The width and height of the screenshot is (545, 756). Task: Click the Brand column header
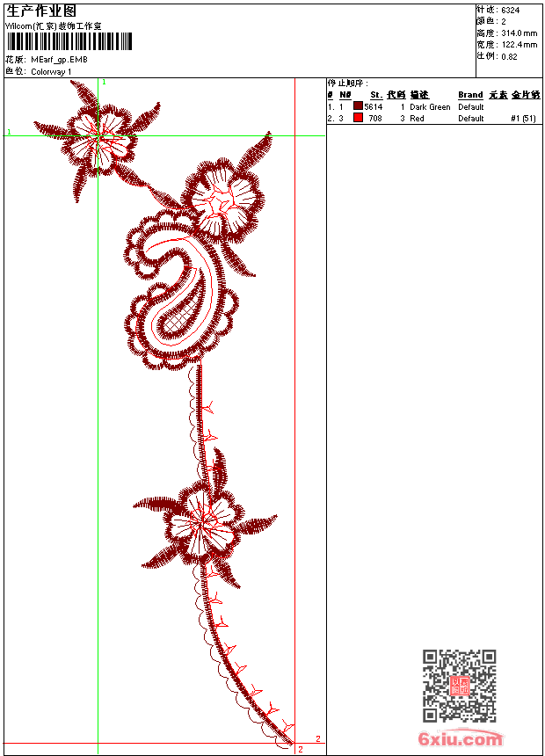pos(470,95)
